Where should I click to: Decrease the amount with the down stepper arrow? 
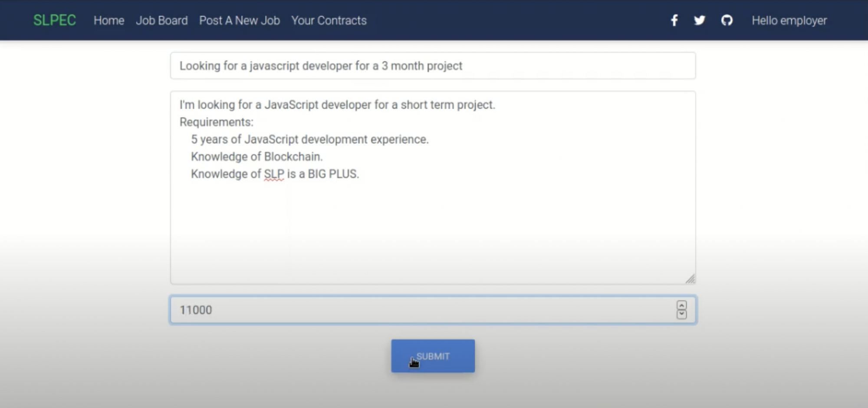pyautogui.click(x=681, y=314)
